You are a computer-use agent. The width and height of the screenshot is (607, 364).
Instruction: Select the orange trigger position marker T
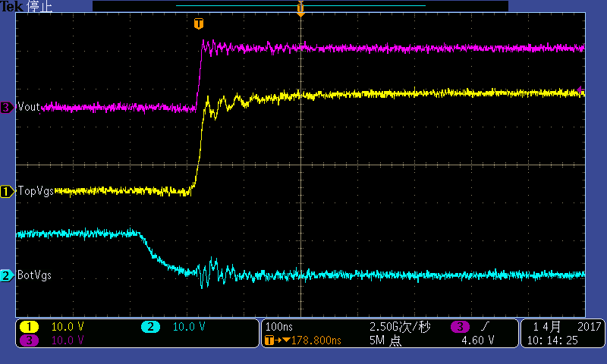pyautogui.click(x=199, y=24)
